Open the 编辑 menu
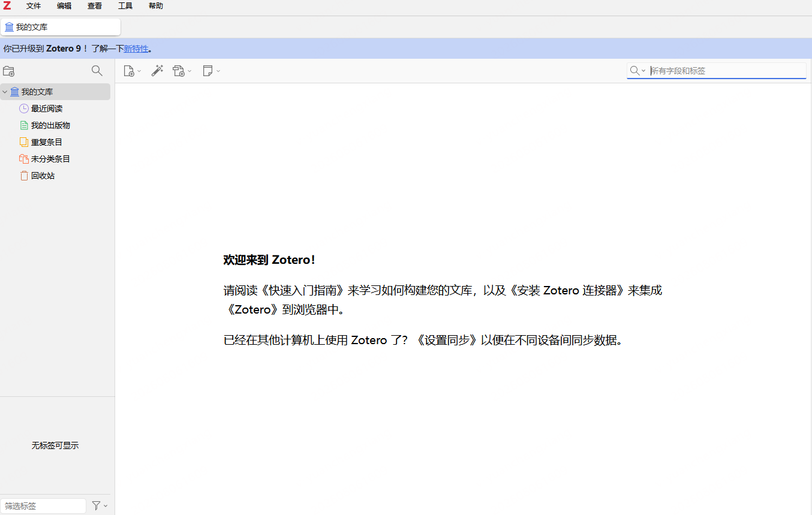The width and height of the screenshot is (812, 515). click(x=64, y=6)
